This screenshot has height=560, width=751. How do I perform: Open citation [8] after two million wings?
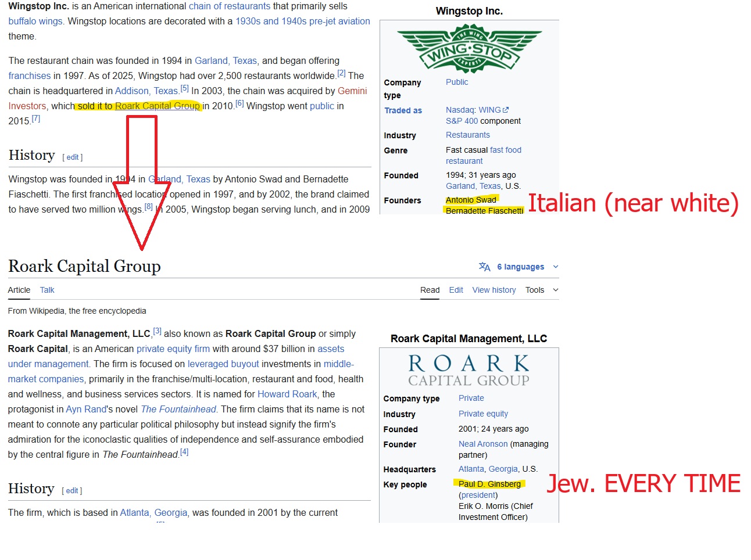tap(149, 207)
